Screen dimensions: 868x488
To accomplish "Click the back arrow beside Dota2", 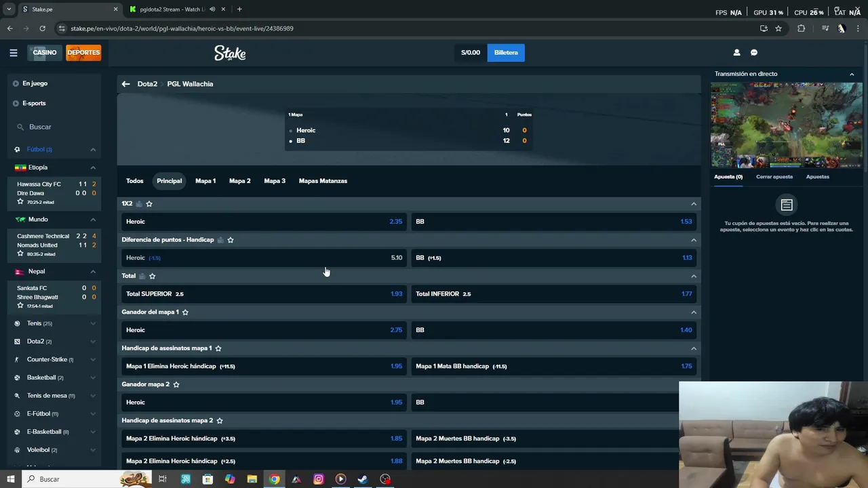I will [125, 84].
